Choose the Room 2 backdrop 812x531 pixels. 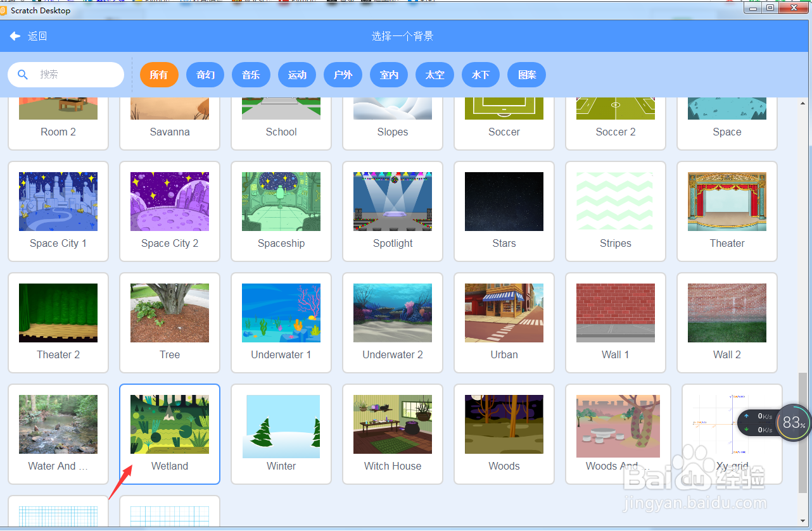point(58,123)
